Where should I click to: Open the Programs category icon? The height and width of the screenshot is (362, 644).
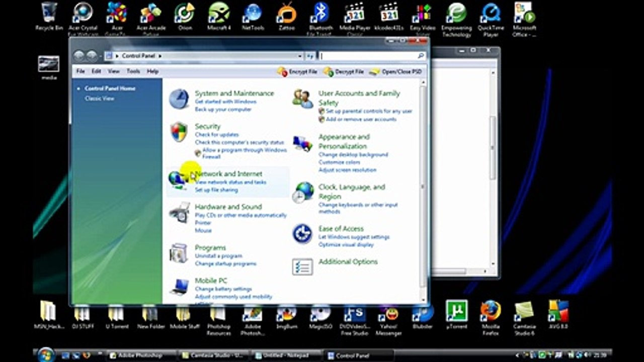pos(179,253)
